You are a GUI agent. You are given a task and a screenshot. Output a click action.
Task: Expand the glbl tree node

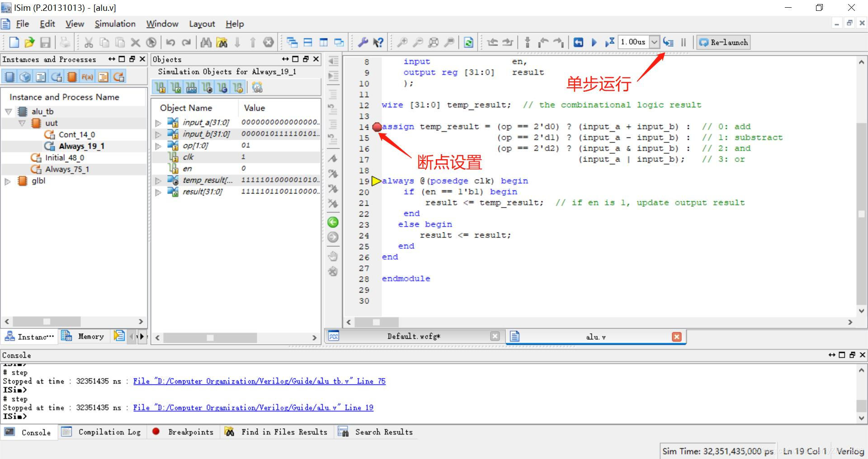coord(8,181)
